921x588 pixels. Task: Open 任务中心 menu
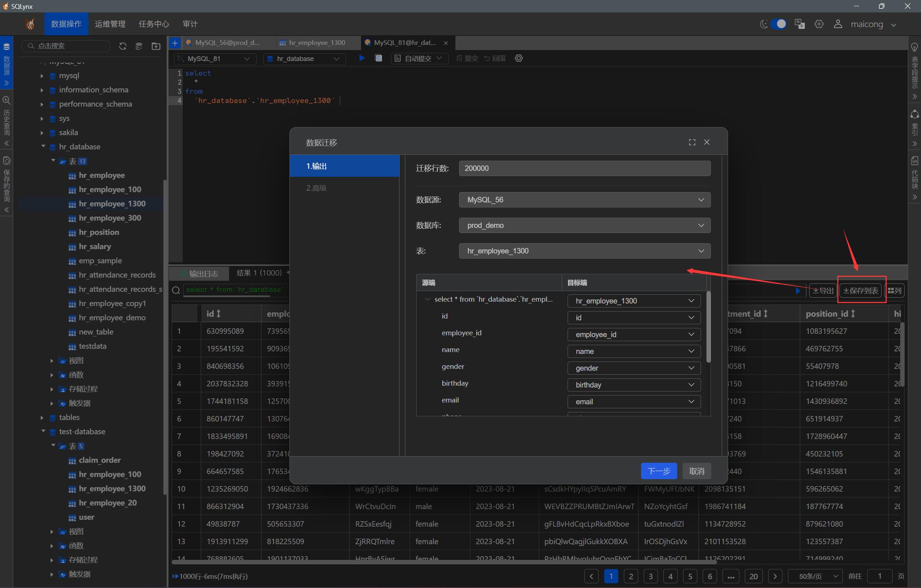(154, 24)
